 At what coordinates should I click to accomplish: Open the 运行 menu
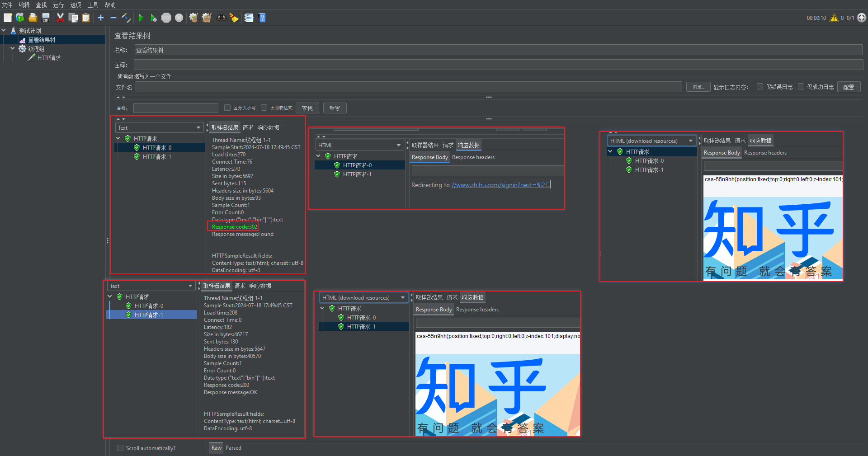pos(59,5)
